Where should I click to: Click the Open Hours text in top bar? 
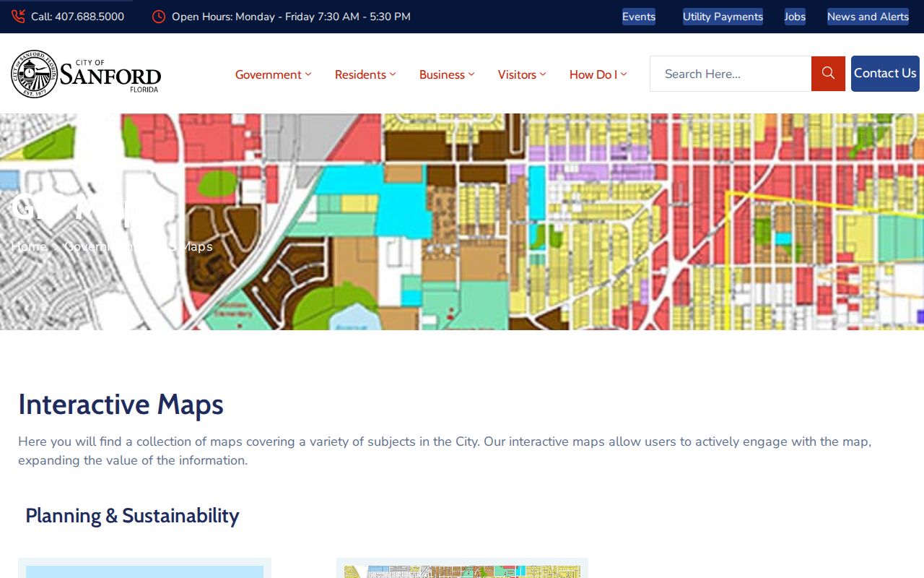291,17
